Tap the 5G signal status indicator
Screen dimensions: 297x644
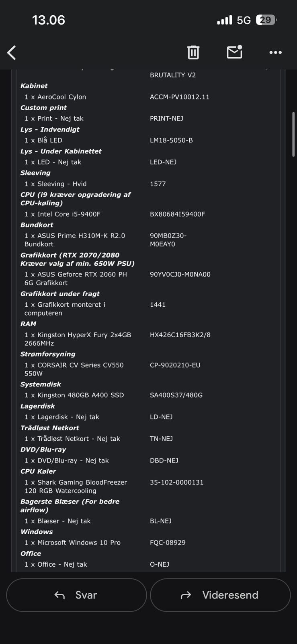[x=244, y=20]
